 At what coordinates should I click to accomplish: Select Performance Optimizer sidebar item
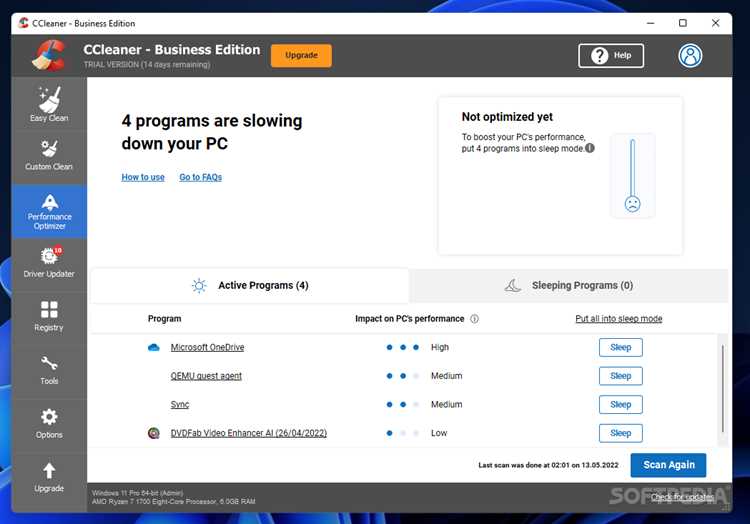click(x=49, y=212)
